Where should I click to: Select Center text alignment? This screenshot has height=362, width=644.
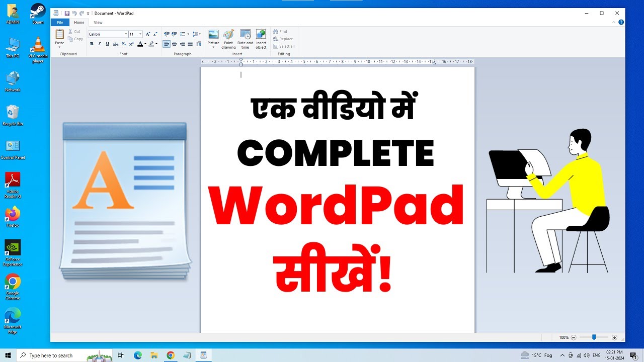click(x=175, y=44)
